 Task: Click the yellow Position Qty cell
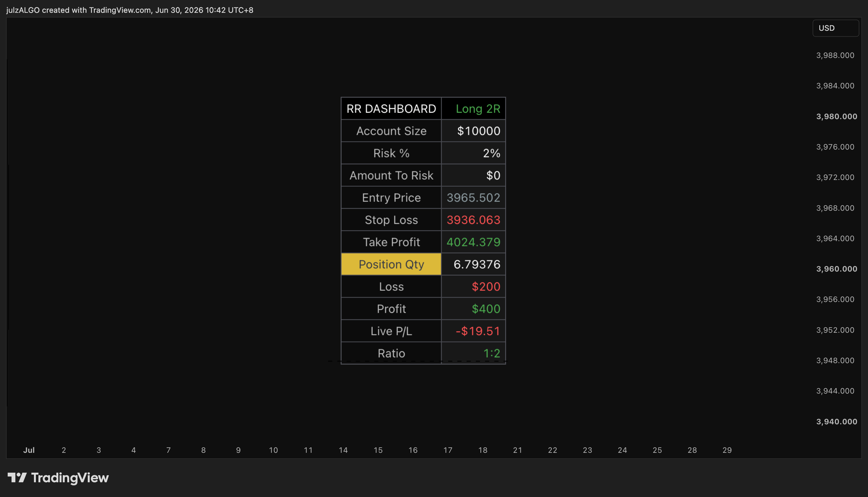click(391, 264)
